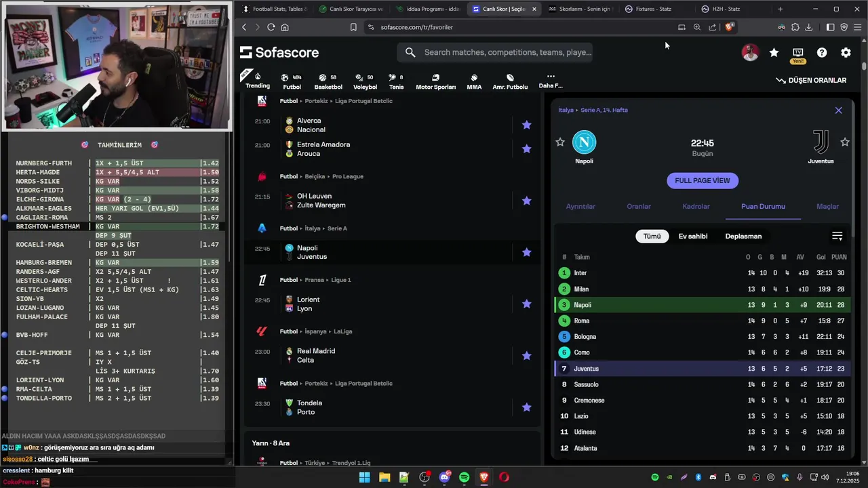Open File Explorer from the taskbar

click(x=384, y=477)
